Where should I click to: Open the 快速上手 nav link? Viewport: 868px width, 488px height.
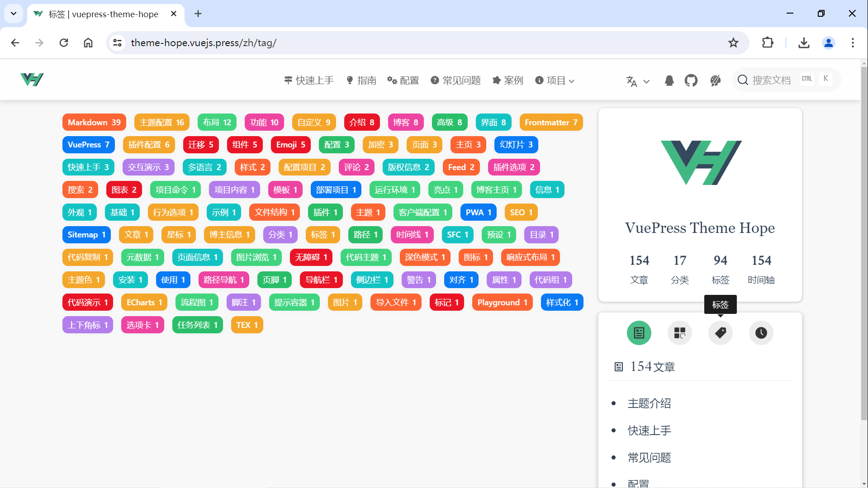[308, 81]
